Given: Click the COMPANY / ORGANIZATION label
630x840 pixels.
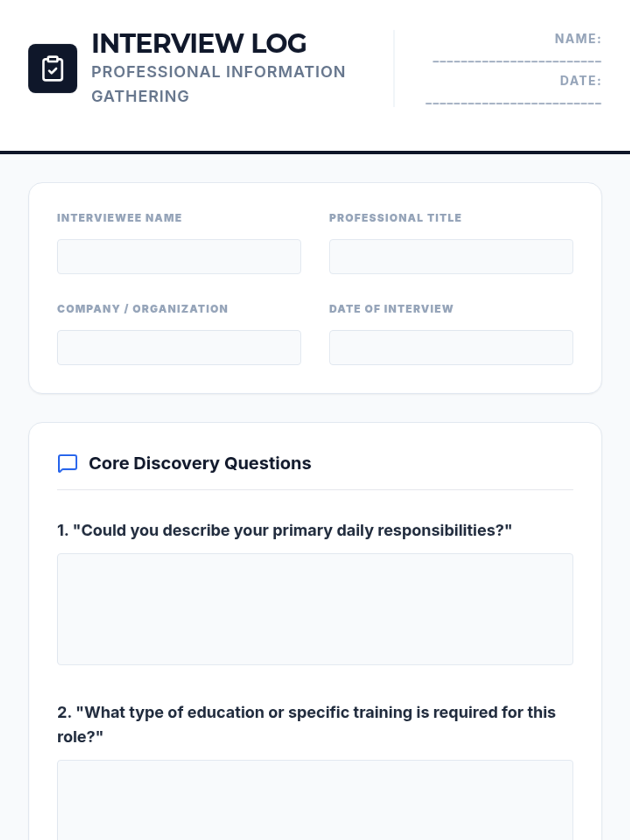Looking at the screenshot, I should [142, 309].
